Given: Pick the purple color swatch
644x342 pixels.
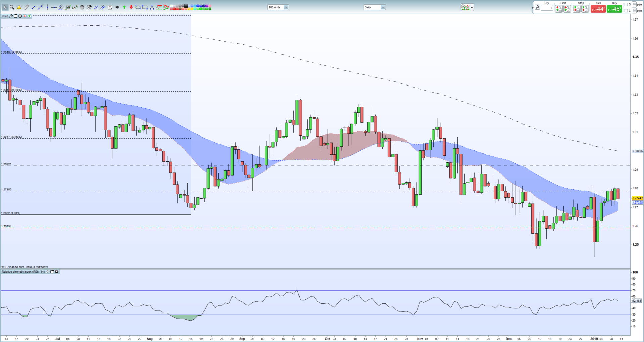Looking at the screenshot, I should pyautogui.click(x=206, y=6).
